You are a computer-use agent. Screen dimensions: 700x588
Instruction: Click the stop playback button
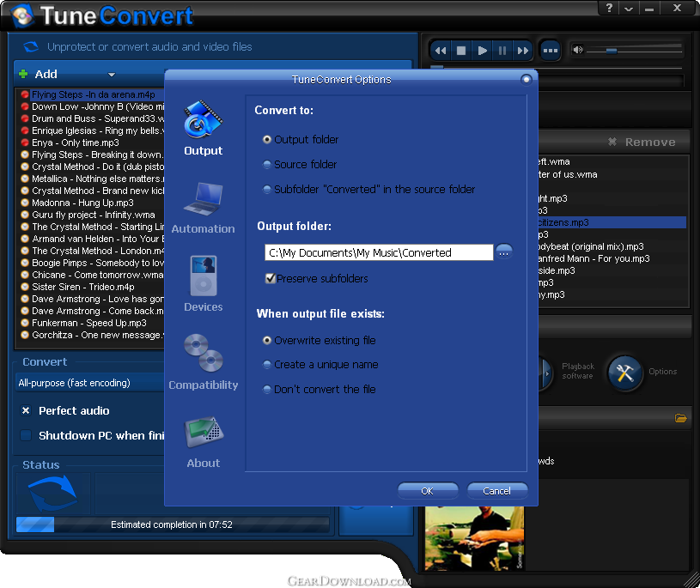tap(461, 51)
